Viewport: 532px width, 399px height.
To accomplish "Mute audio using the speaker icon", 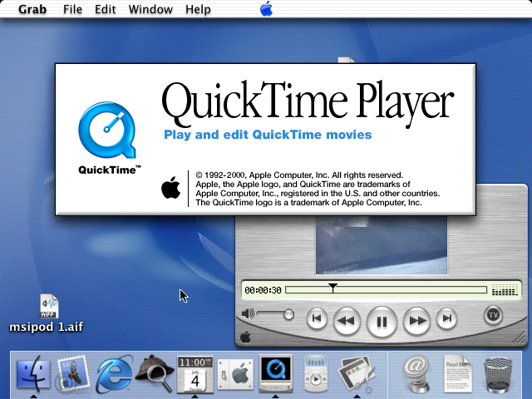I will [248, 314].
